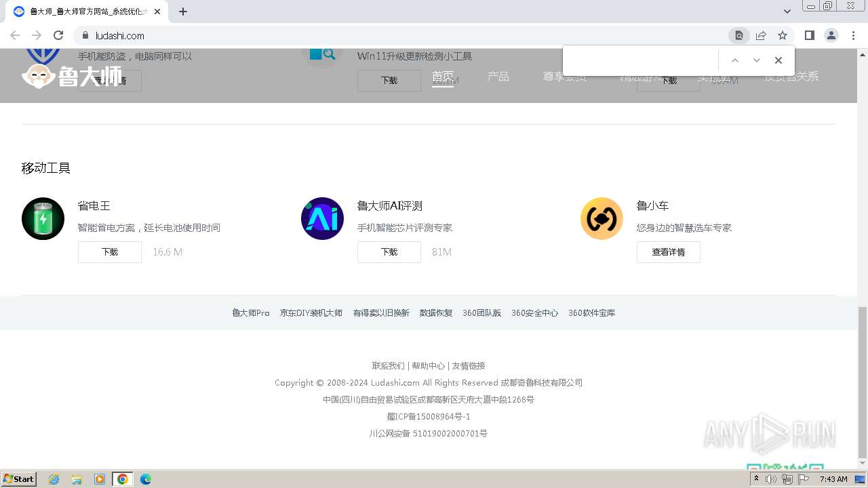Click the find-in-page search icon in address bar
This screenshot has height=488, width=868.
coord(739,35)
